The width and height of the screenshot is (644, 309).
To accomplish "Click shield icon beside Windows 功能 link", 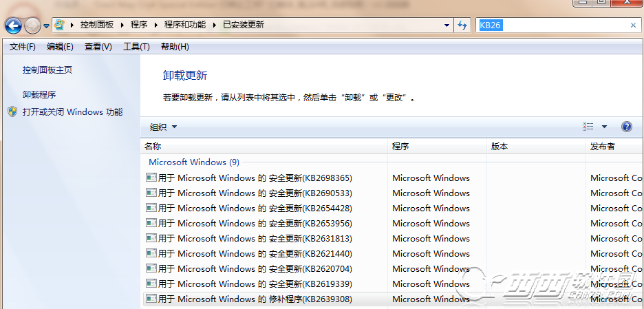I will click(x=13, y=111).
